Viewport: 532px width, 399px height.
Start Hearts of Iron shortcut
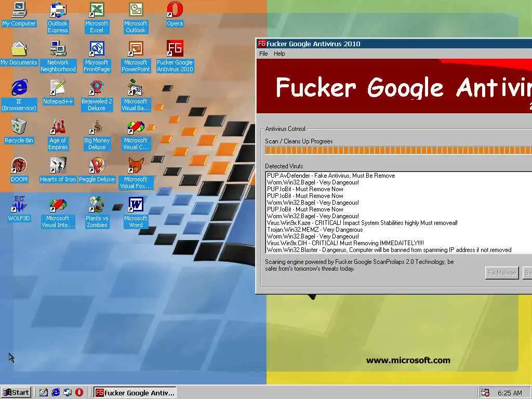pos(58,170)
